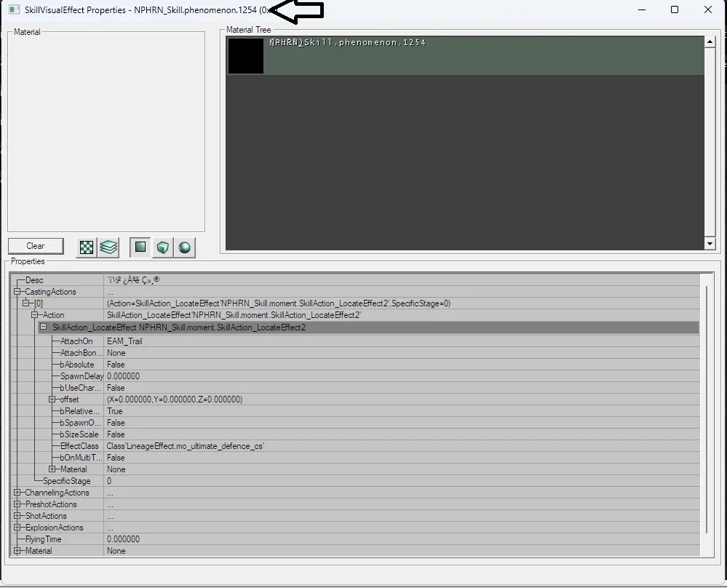This screenshot has width=727, height=588.
Task: Click the bRelative value True
Action: coord(114,411)
